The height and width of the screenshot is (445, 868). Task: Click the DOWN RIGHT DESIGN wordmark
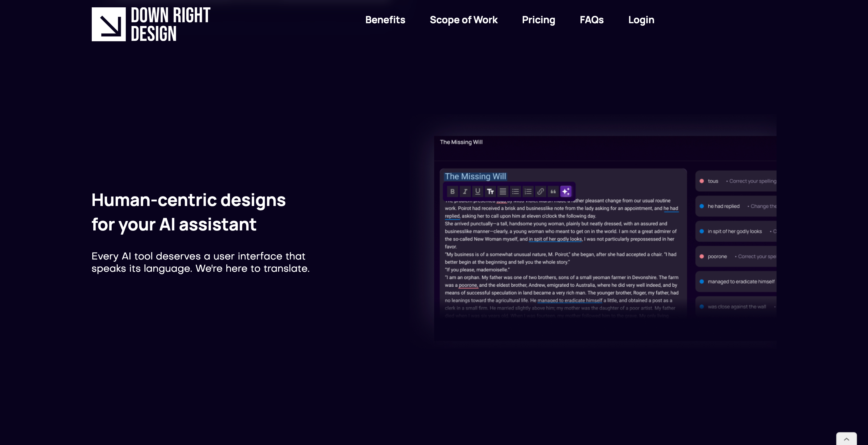click(170, 24)
